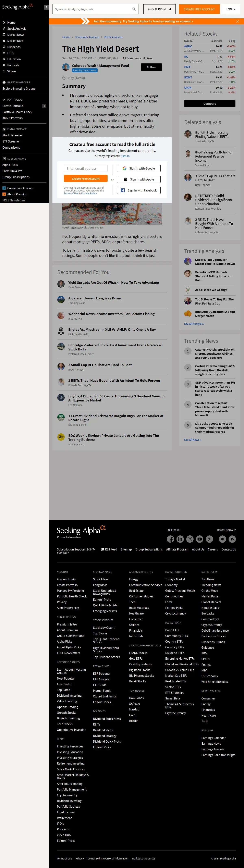Open the YouTube follow icon in footer
This screenshot has height=868, width=244.
tap(200, 539)
